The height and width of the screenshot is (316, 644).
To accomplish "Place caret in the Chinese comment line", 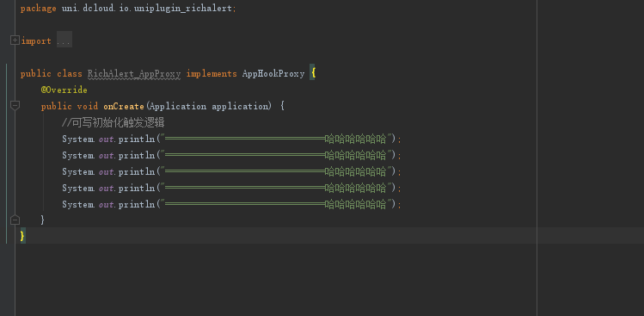I will coord(113,122).
